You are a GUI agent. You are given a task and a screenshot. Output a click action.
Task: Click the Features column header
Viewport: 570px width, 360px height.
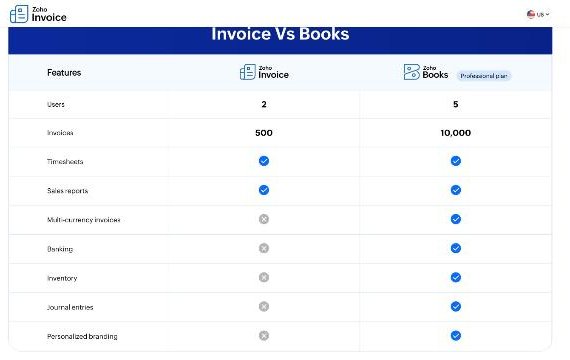(64, 73)
